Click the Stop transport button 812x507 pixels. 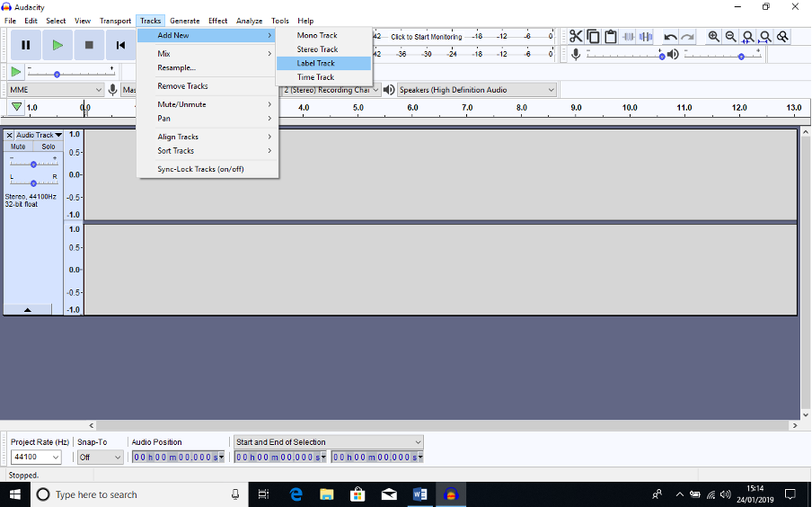pos(89,45)
